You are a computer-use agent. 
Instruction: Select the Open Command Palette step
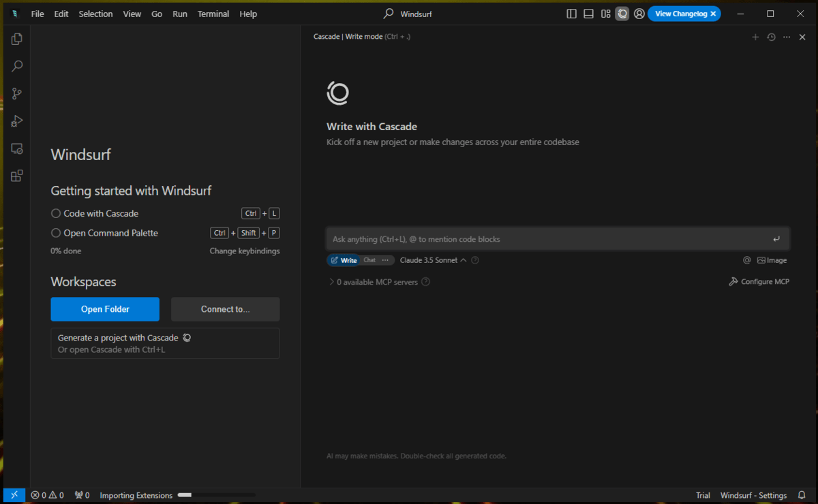pos(104,233)
